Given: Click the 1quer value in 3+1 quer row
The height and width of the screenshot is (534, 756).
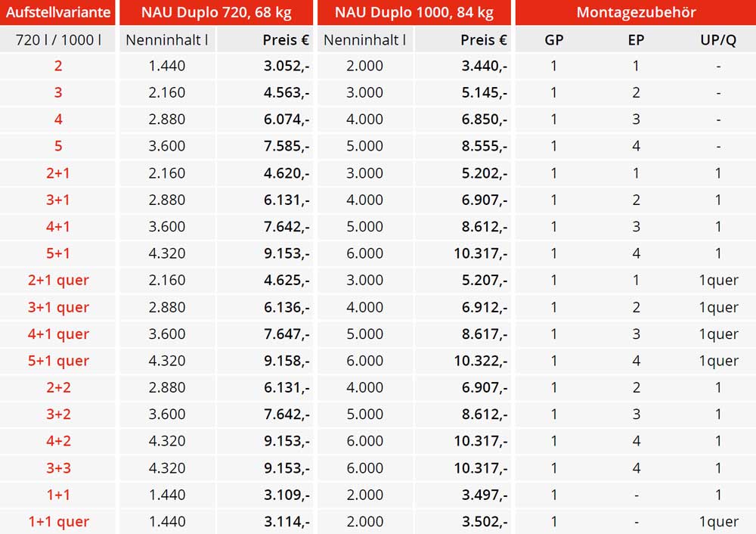Looking at the screenshot, I should pos(718,307).
